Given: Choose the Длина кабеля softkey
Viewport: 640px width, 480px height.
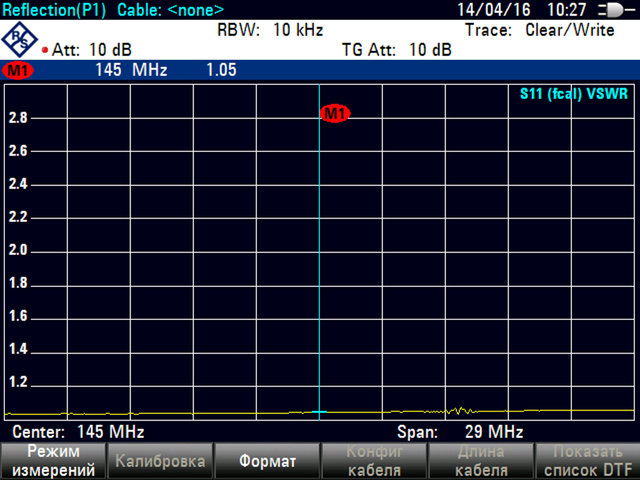Looking at the screenshot, I should (x=480, y=462).
